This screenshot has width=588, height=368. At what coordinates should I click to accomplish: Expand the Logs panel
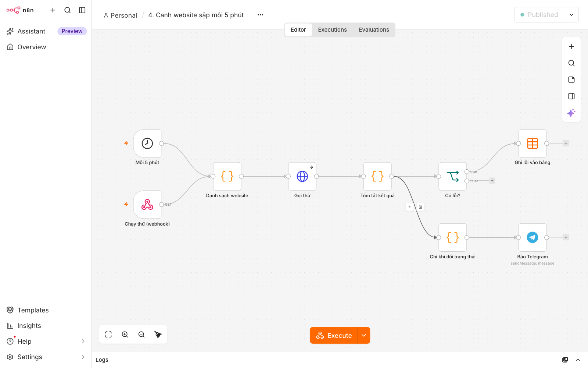[x=578, y=360]
